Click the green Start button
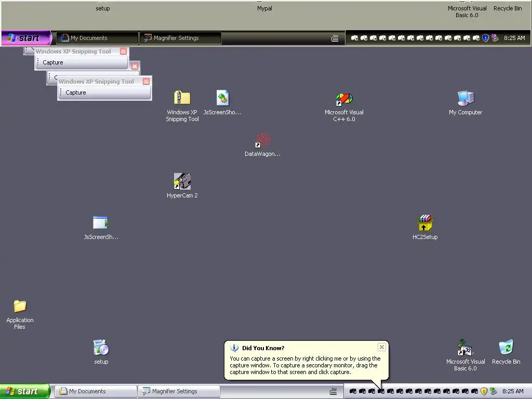Screen dimensions: 532x399 coord(24,391)
